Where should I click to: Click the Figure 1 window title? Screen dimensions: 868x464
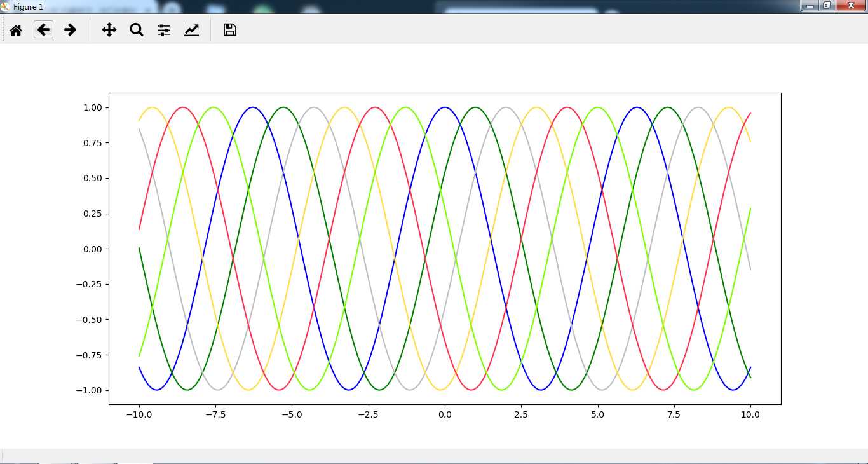click(x=28, y=7)
